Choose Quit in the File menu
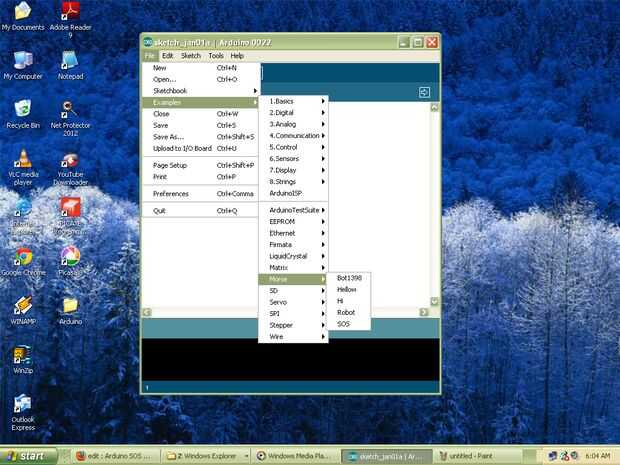620x465 pixels. pyautogui.click(x=200, y=211)
